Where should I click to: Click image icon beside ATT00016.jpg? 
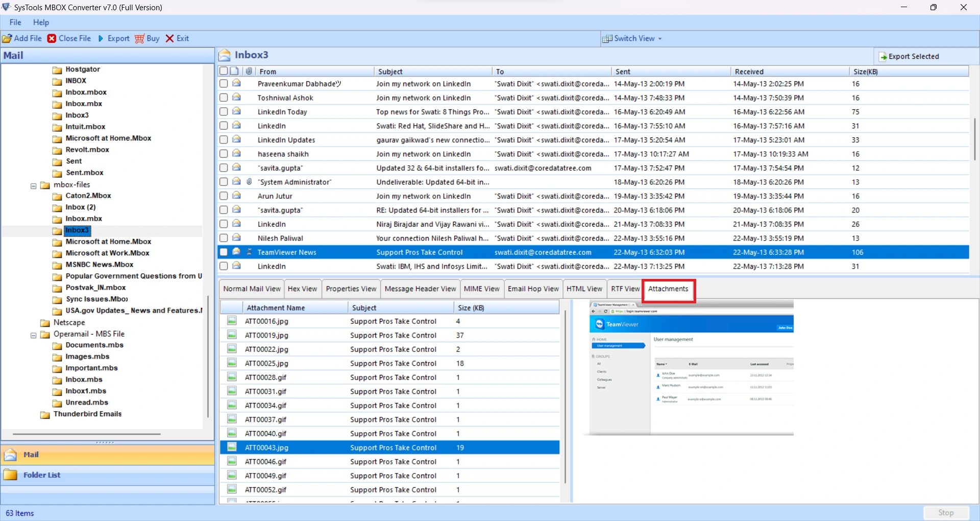[232, 321]
